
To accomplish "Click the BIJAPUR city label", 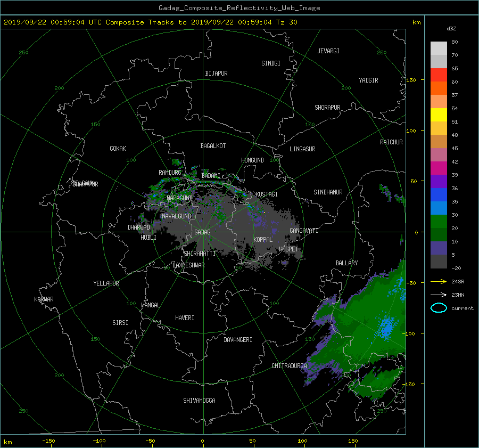I will tap(216, 74).
